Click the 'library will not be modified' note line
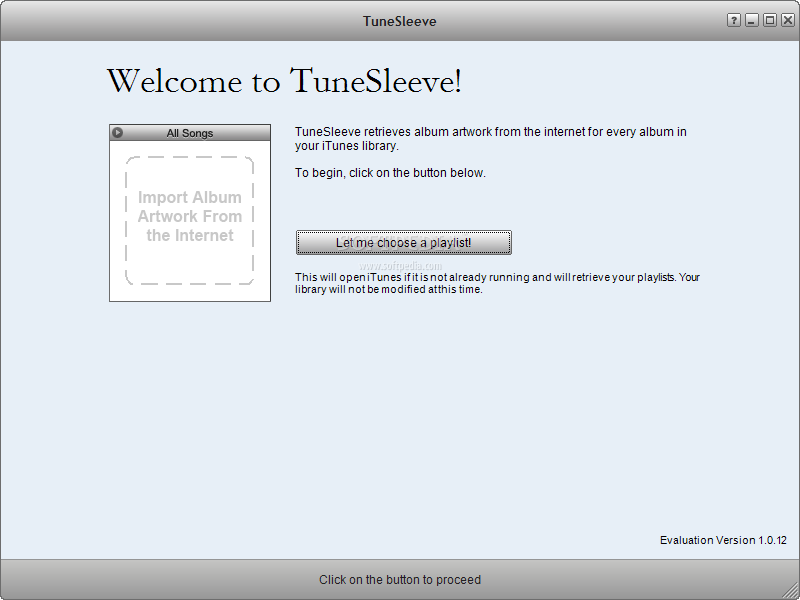Viewport: 800px width, 600px height. tap(389, 290)
